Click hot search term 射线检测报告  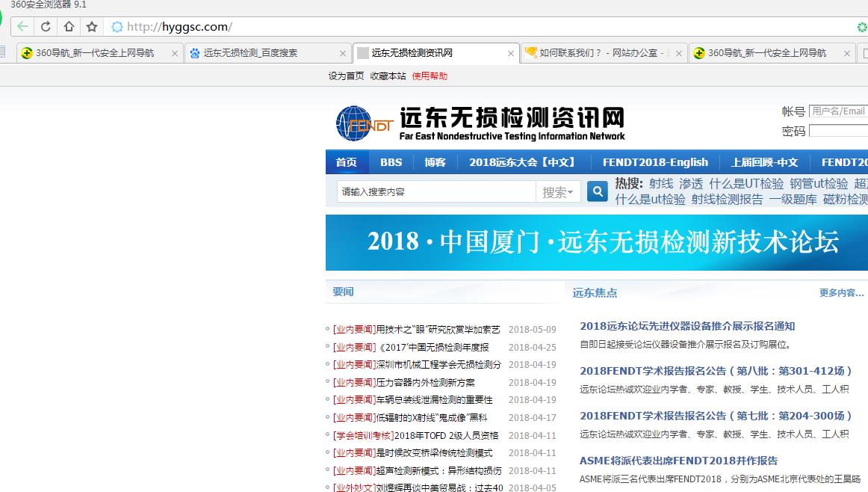727,199
